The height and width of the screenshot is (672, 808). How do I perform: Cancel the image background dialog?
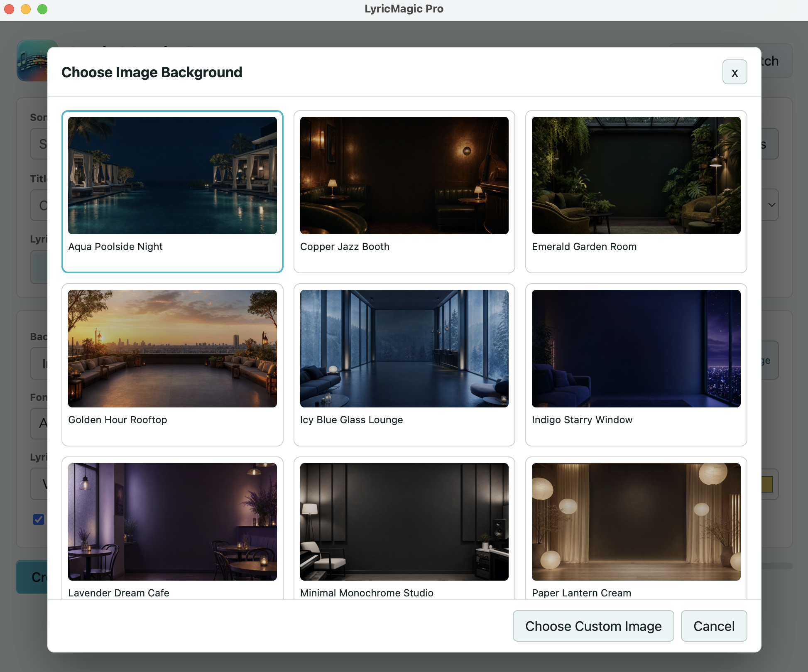click(714, 626)
